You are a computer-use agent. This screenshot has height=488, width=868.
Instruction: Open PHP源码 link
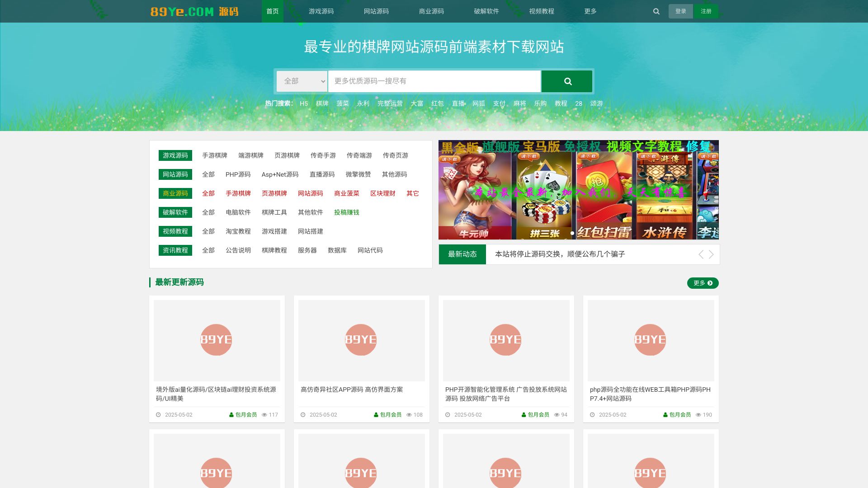coord(238,174)
